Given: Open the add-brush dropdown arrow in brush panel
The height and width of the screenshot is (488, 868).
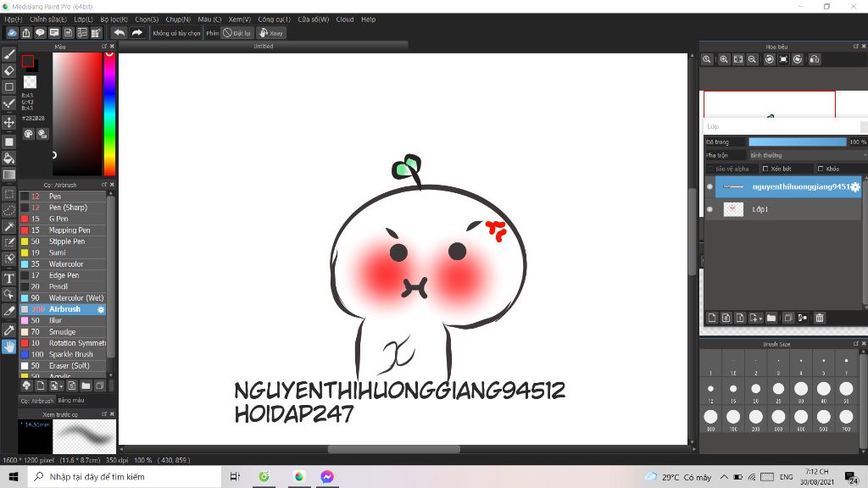Looking at the screenshot, I should pos(61,386).
